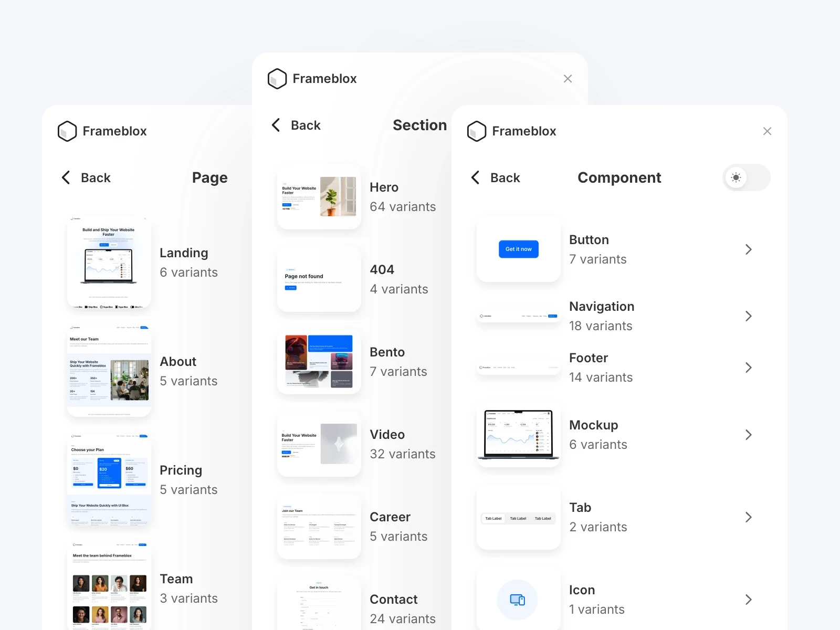Expand the Icon row chevron

pos(749,600)
